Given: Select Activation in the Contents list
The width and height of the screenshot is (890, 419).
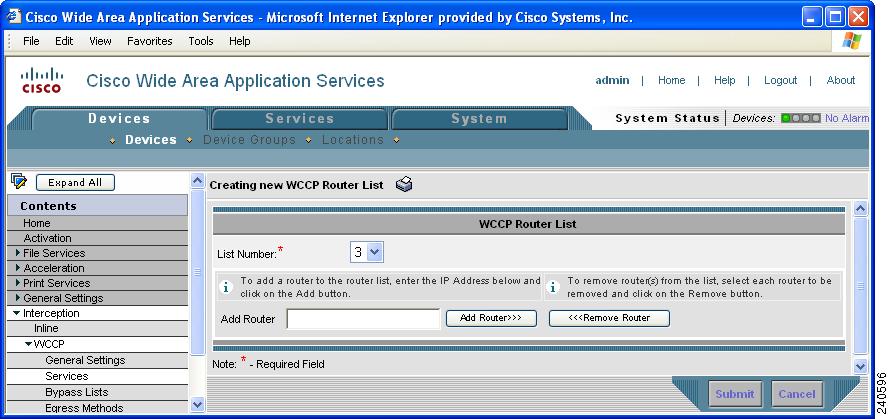Looking at the screenshot, I should click(x=97, y=238).
